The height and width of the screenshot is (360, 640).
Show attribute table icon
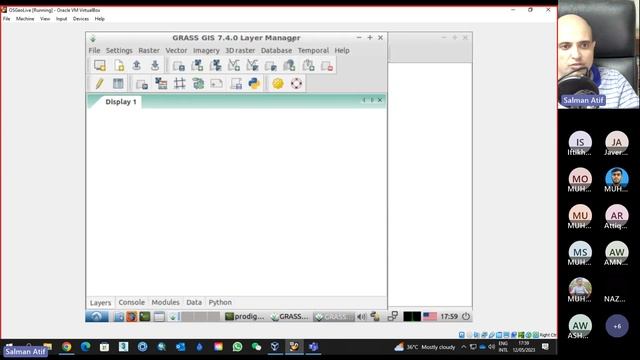[118, 84]
